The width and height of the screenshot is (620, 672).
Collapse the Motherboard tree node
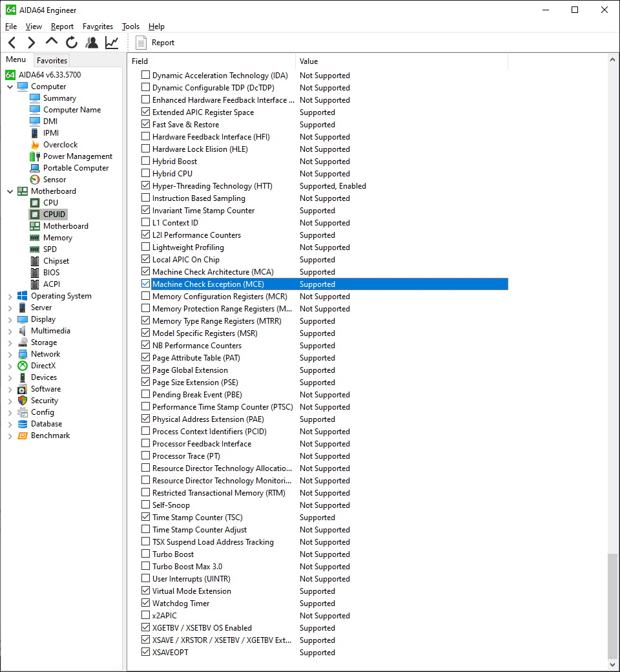pyautogui.click(x=10, y=191)
